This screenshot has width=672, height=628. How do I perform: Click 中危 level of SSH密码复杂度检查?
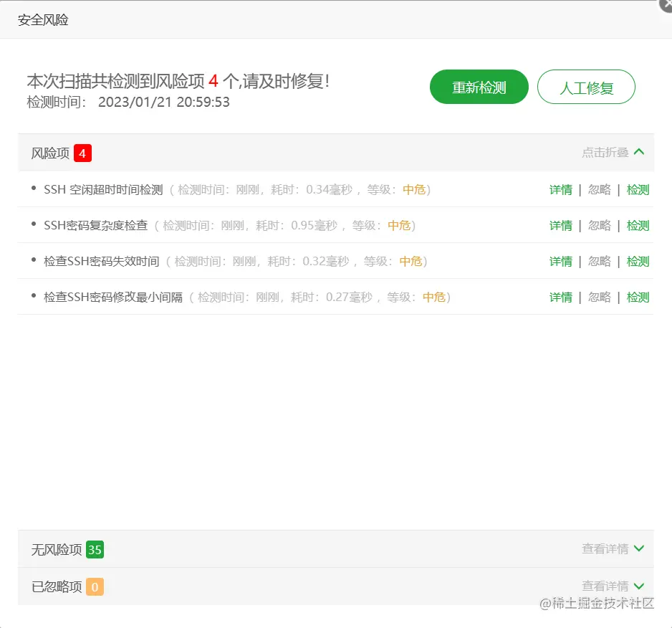(x=399, y=226)
